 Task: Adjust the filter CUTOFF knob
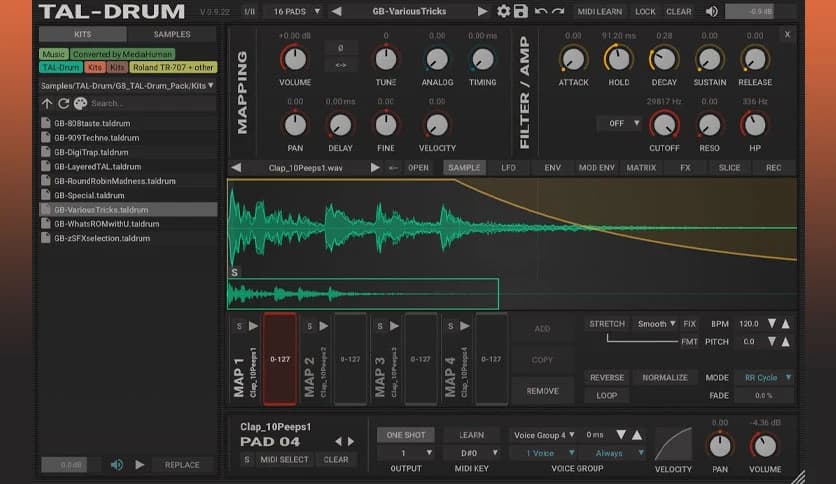tap(664, 125)
